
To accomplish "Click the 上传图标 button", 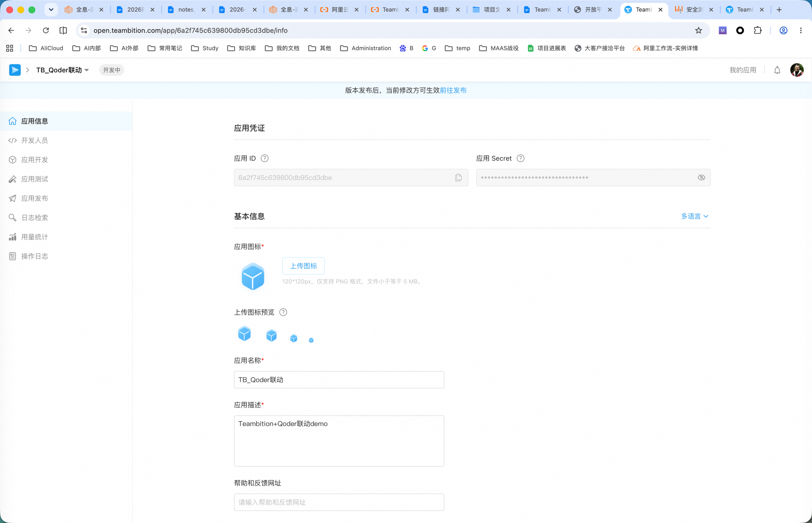I will [303, 266].
